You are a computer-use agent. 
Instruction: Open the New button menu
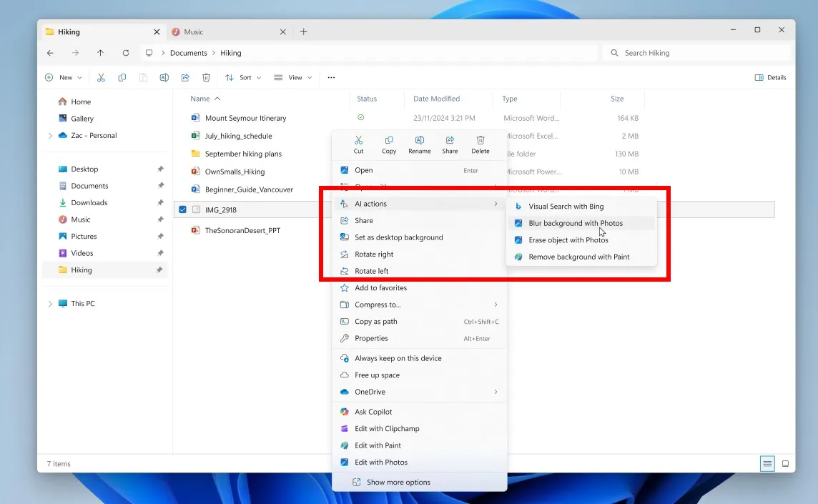63,77
